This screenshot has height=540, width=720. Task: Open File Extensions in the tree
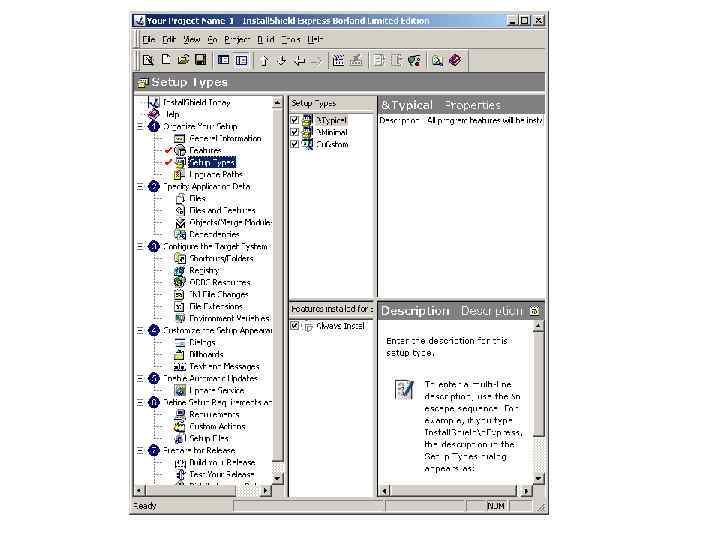216,306
